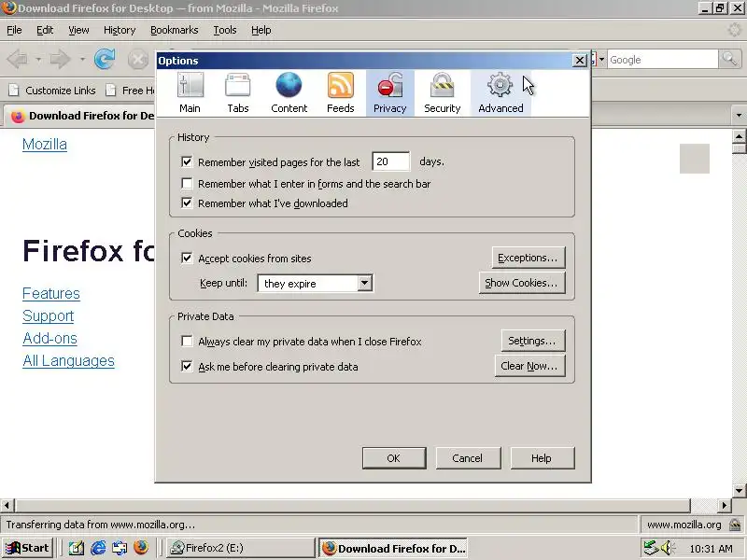
Task: Open the Keep until dropdown
Action: (315, 284)
